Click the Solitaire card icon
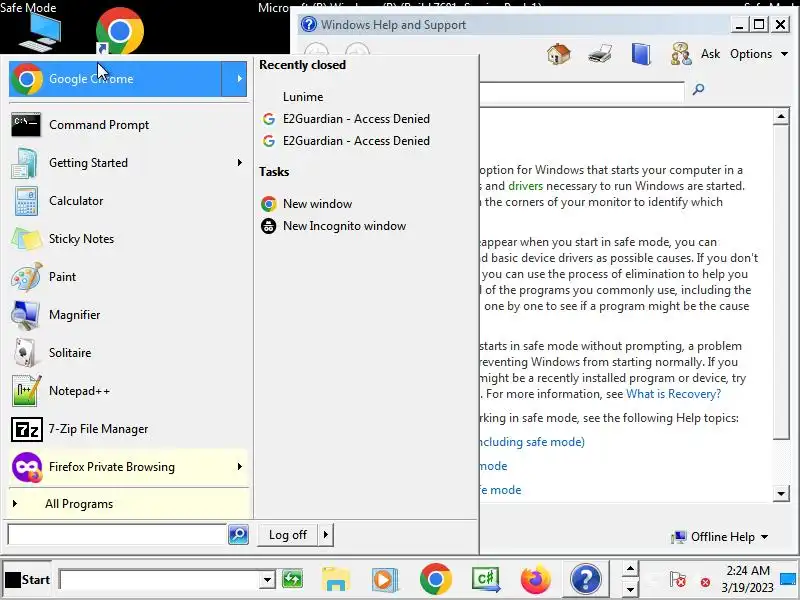The width and height of the screenshot is (800, 600). (26, 353)
